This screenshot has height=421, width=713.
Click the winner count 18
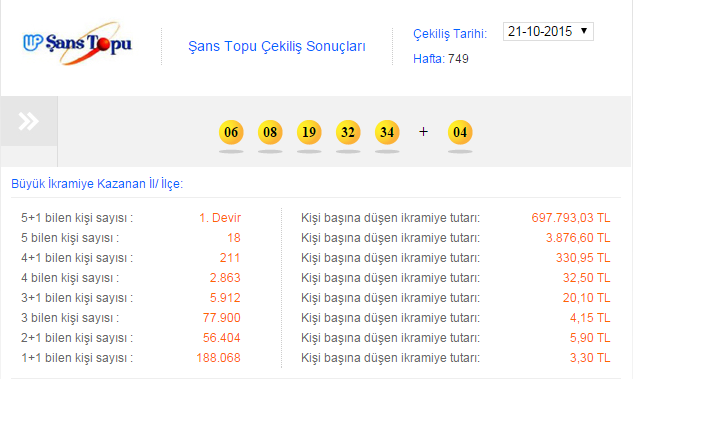[234, 238]
